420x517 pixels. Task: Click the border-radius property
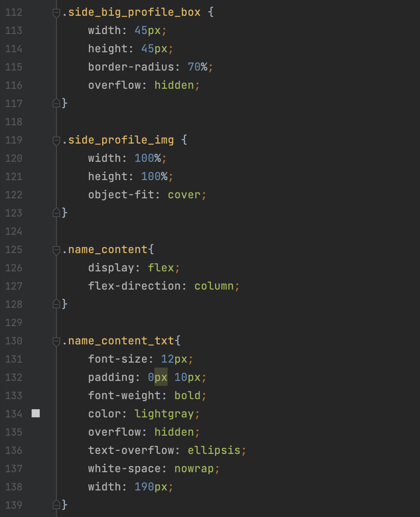(x=131, y=67)
